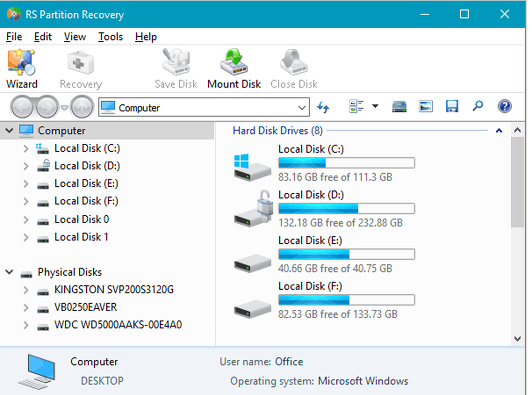The height and width of the screenshot is (395, 532).
Task: Select VB0250EAVER tree item
Action: pos(86,307)
